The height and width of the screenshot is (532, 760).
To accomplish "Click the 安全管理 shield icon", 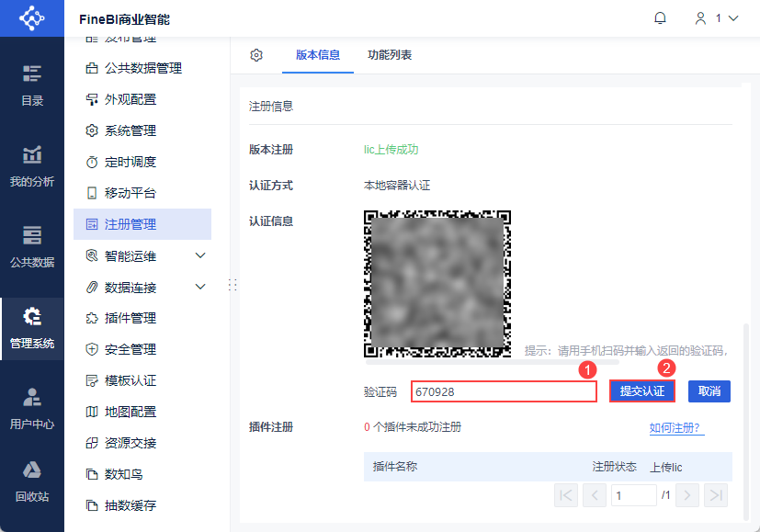I will click(92, 349).
